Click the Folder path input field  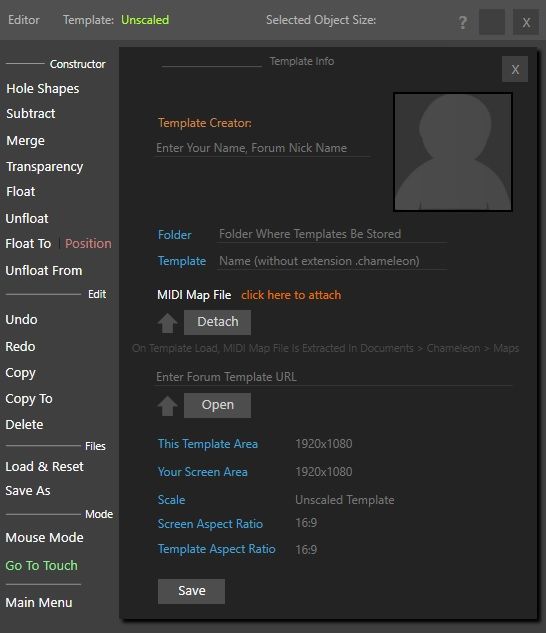(332, 234)
